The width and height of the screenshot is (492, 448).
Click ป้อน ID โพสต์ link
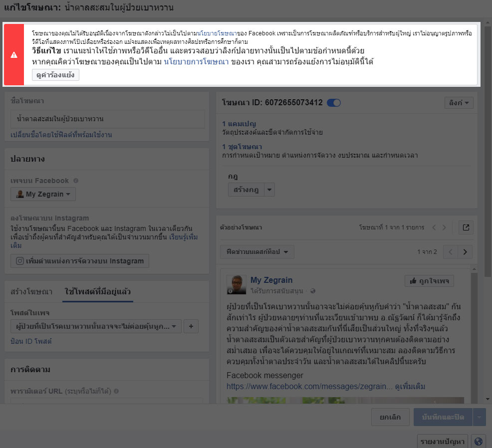coord(31,341)
